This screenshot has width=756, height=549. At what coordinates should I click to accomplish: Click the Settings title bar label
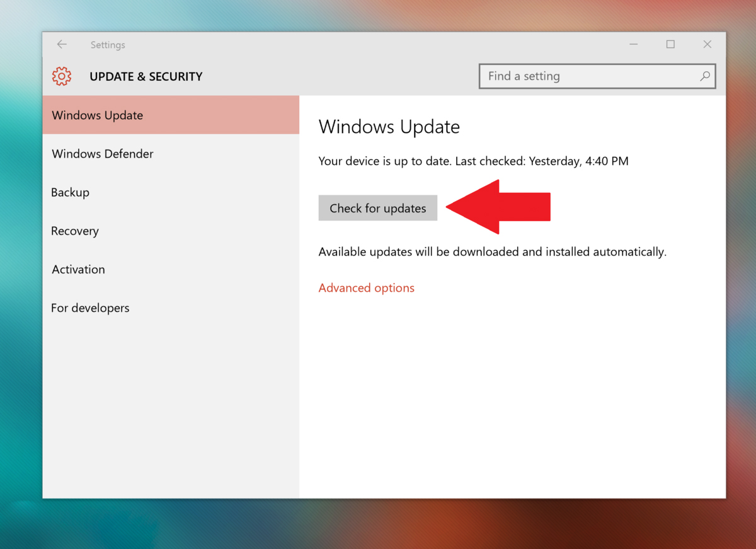pos(107,44)
